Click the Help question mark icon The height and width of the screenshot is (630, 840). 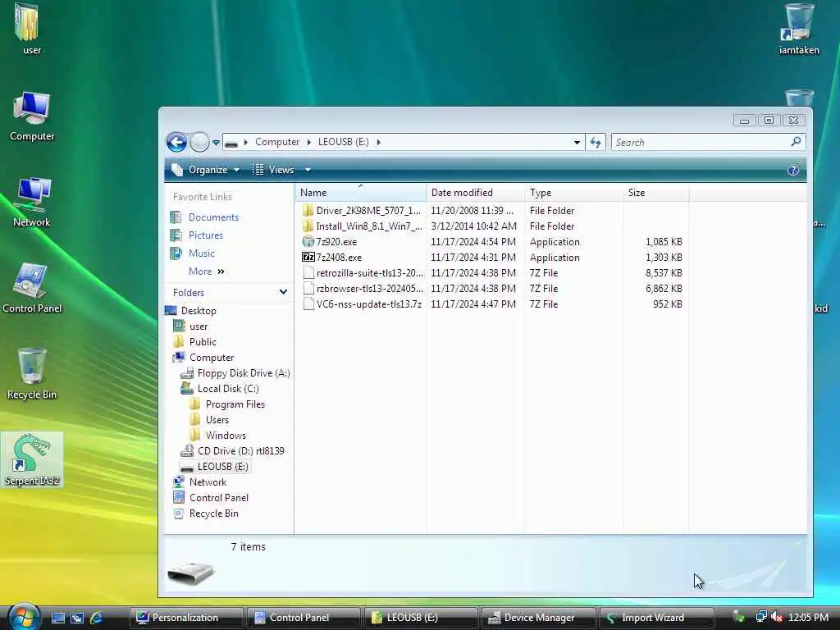tap(793, 170)
